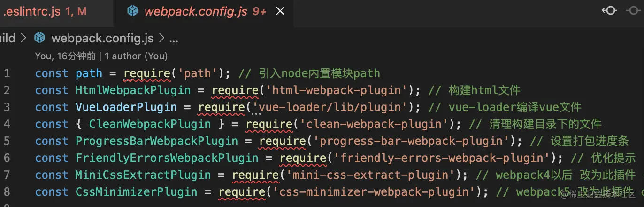Screen dimensions: 644x207
Task: Click the breadcrumb webpack.config.js file icon
Action: coord(40,38)
